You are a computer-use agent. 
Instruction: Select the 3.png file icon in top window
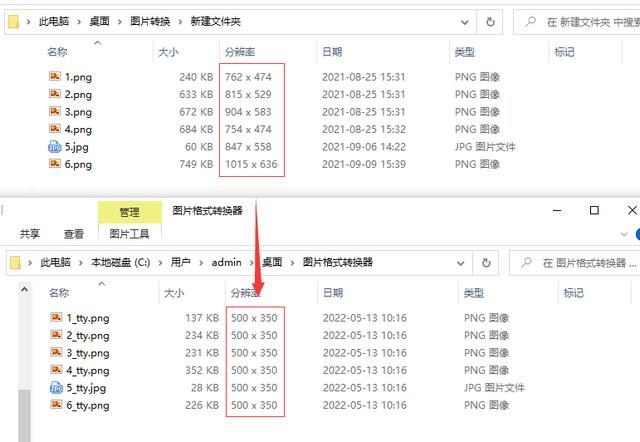55,111
